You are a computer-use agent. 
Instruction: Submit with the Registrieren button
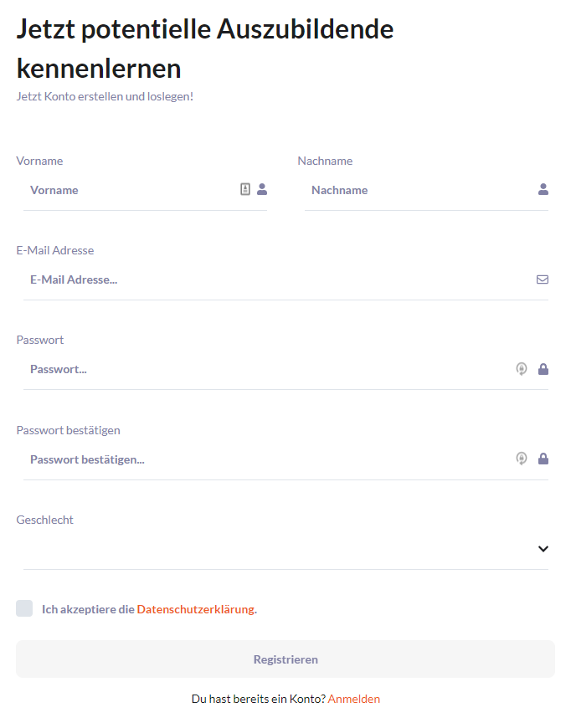(x=285, y=659)
